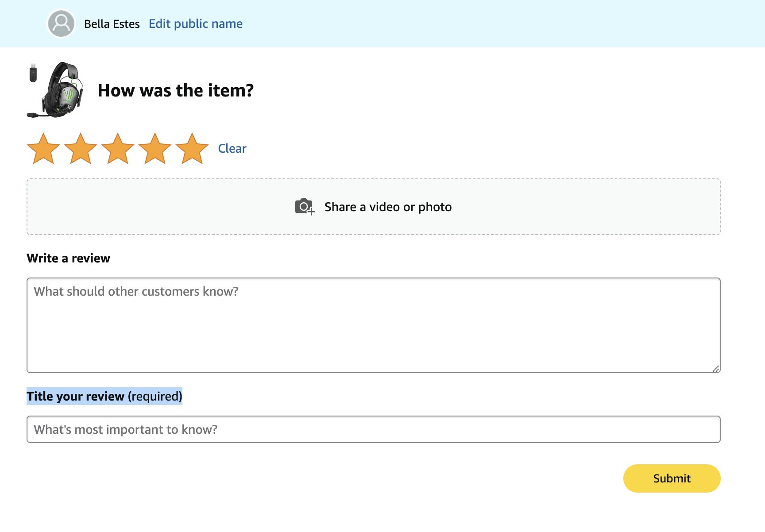Select the second rating star
Screen dimensions: 765x532
point(81,149)
